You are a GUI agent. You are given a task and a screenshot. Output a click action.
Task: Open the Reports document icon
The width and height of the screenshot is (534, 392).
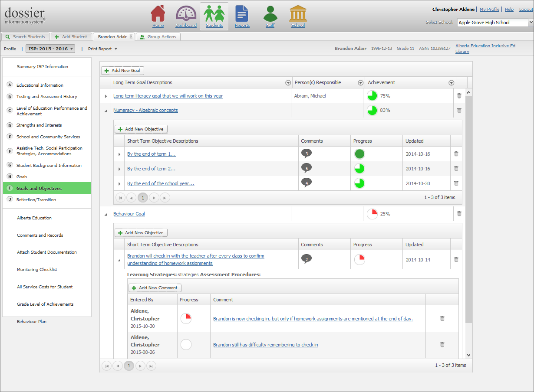242,14
